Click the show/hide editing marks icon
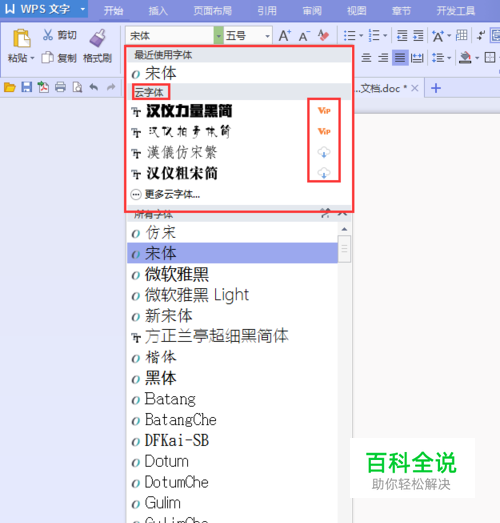This screenshot has width=500, height=523. coord(481,35)
